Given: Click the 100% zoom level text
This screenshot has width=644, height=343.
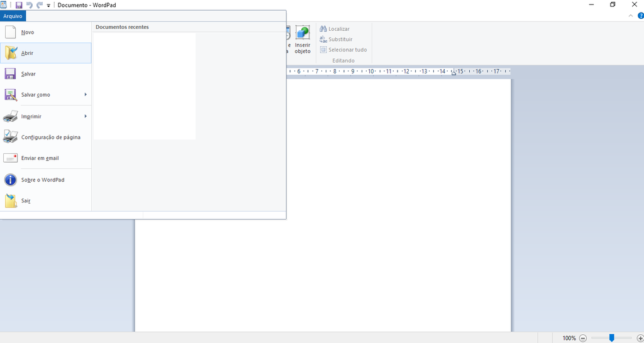Looking at the screenshot, I should (569, 338).
